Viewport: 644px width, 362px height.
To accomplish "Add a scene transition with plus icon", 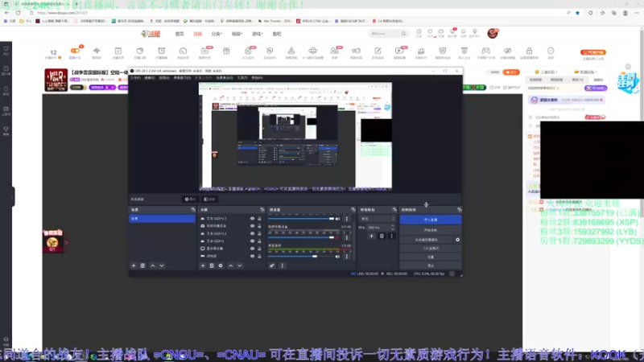I will pos(371,236).
